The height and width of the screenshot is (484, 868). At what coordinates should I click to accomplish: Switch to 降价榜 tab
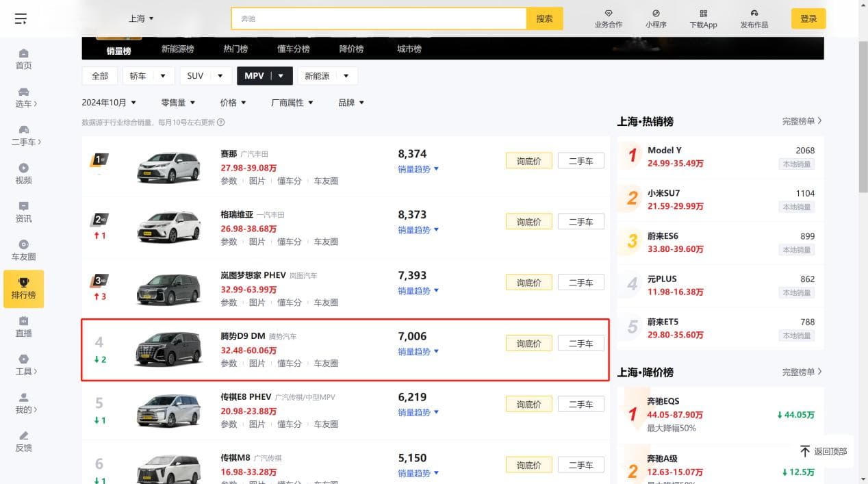[351, 49]
